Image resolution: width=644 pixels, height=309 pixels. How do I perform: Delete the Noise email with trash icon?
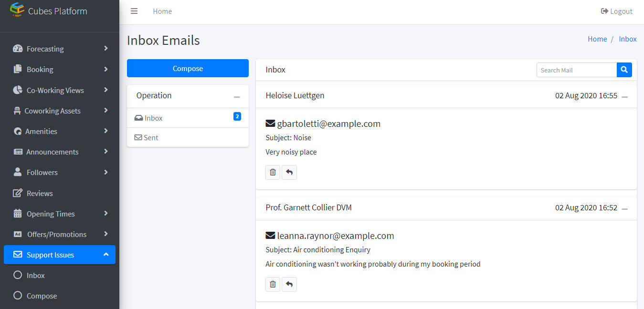(273, 172)
